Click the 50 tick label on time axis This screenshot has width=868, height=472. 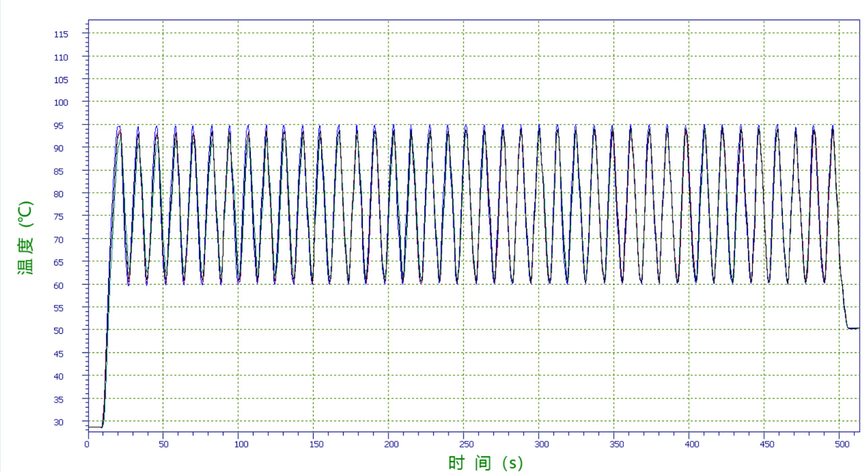[x=163, y=444]
